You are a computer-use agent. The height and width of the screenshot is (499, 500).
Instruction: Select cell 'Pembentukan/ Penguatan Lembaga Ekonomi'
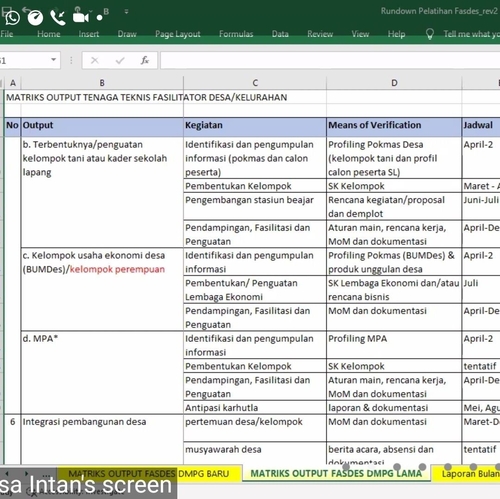(255, 289)
